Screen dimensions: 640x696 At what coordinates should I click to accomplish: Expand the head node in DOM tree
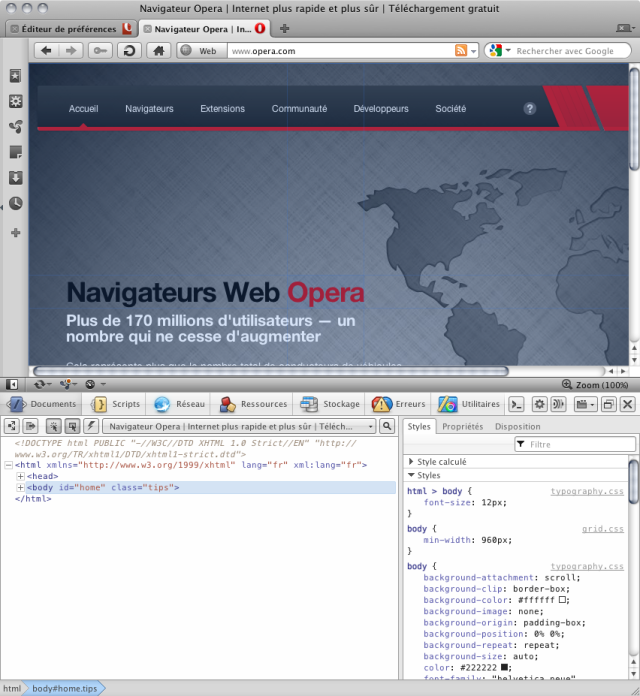[x=20, y=476]
